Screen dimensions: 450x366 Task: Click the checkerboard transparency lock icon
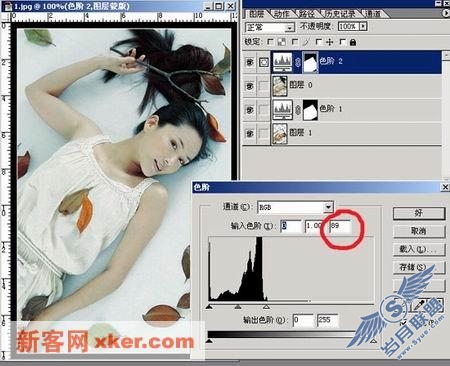point(282,42)
